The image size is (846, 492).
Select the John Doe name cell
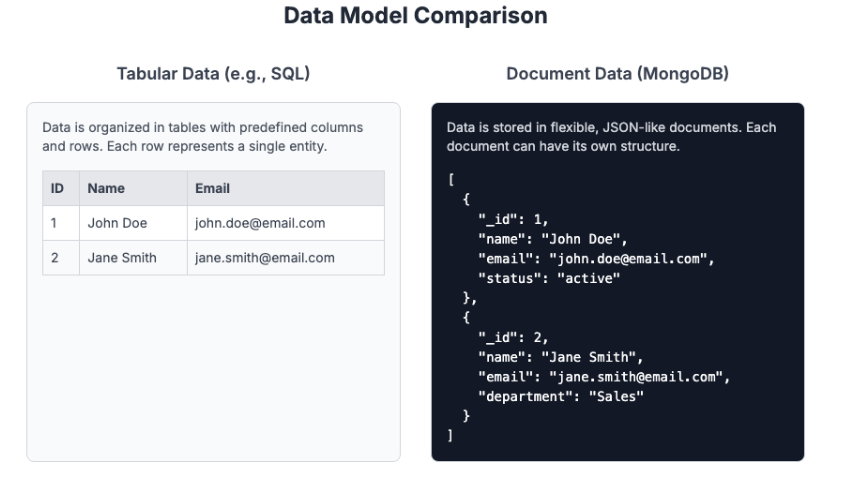133,223
